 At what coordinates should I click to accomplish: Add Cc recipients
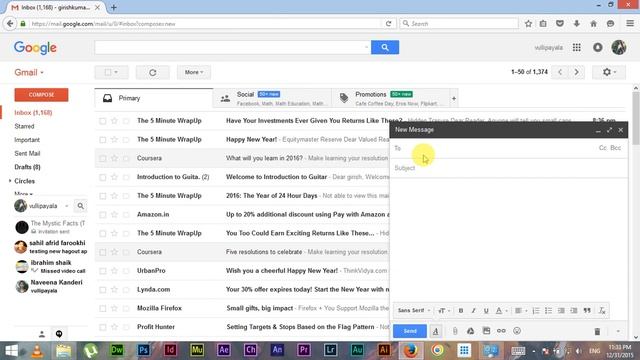tap(603, 148)
